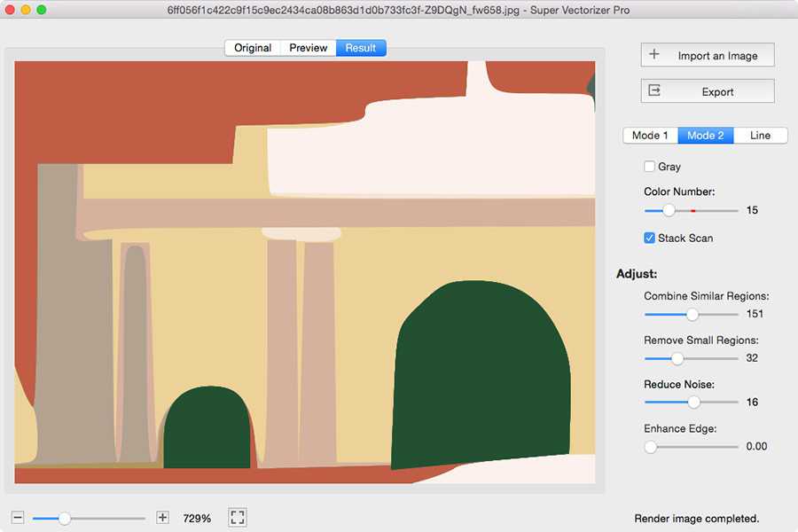Click the fit-to-window icon

[x=237, y=518]
